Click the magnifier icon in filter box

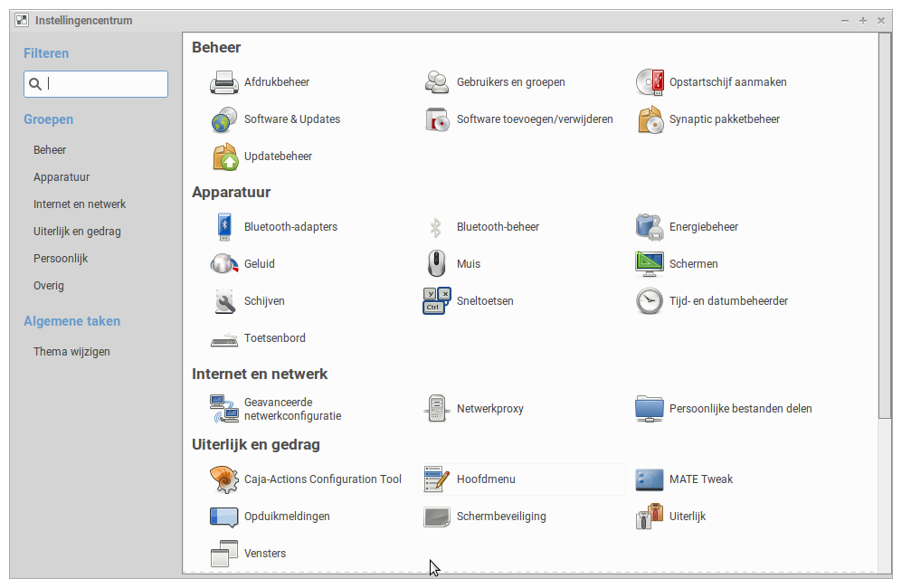click(35, 84)
